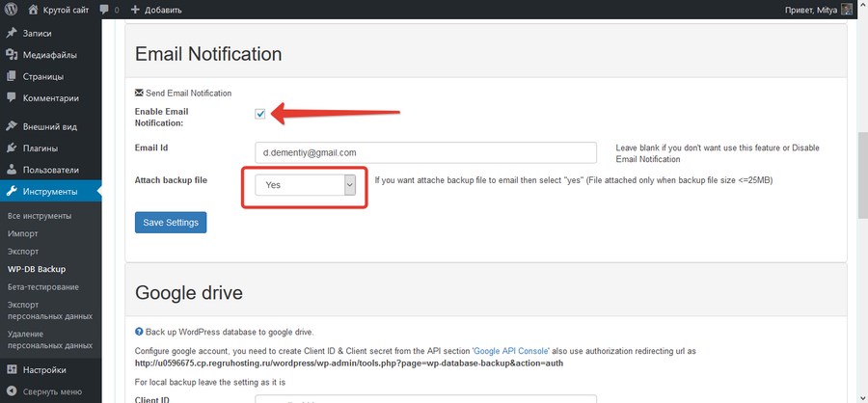Open the comments bubble icon in admin bar
The image size is (868, 403).
(x=104, y=10)
